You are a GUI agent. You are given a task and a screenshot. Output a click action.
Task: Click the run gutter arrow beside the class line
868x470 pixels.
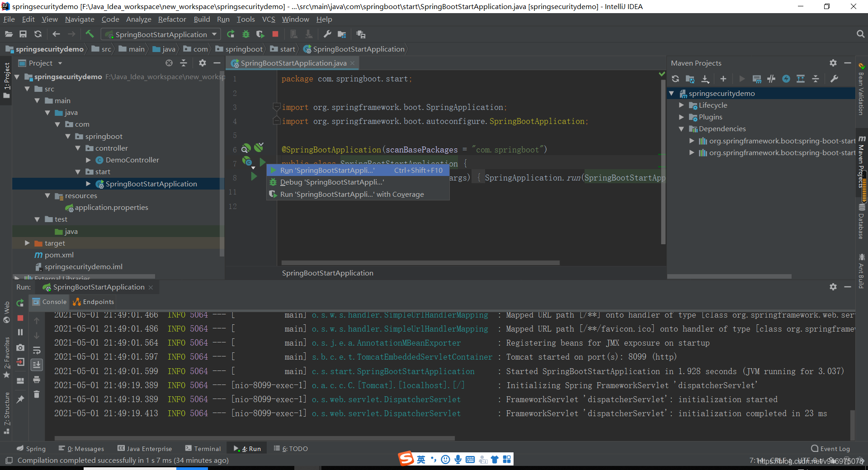click(x=262, y=161)
